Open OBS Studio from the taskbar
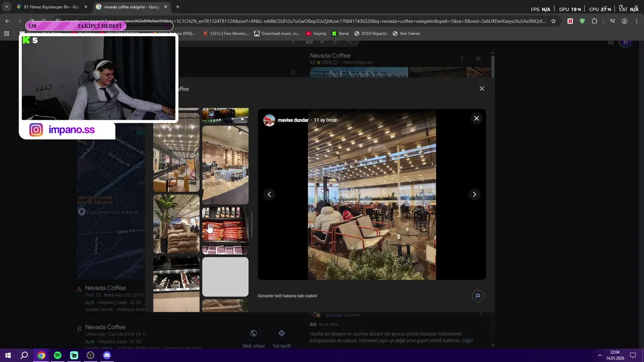This screenshot has width=644, height=362. point(91,355)
